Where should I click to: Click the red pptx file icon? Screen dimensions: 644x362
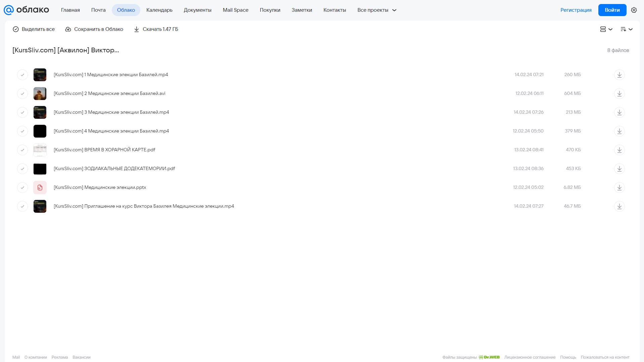(x=40, y=188)
